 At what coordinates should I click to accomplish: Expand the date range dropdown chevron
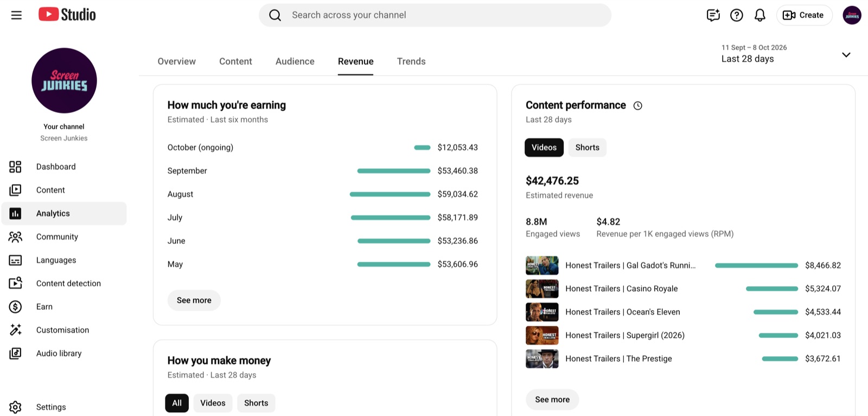846,55
